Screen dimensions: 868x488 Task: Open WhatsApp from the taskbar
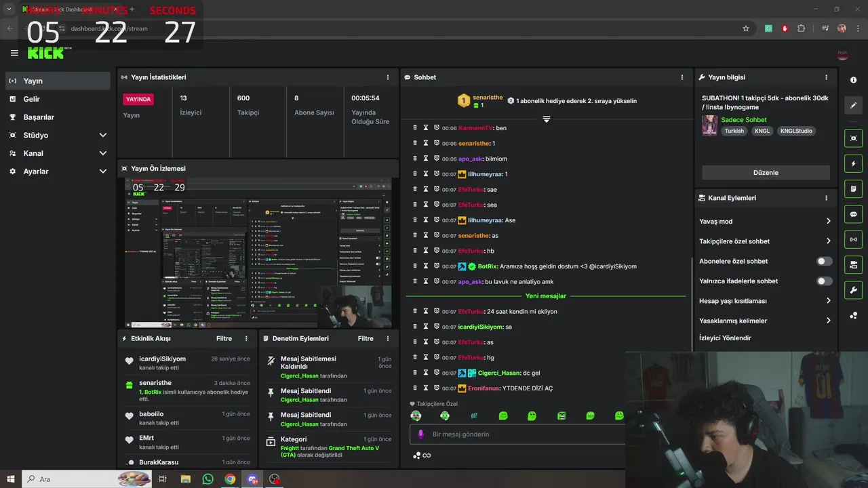(208, 479)
